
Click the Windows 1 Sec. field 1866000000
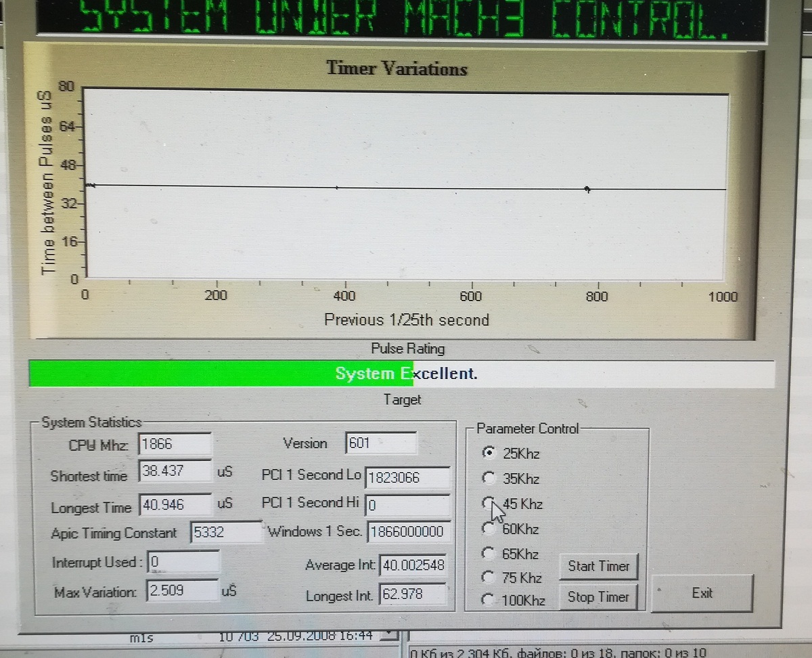pyautogui.click(x=407, y=532)
